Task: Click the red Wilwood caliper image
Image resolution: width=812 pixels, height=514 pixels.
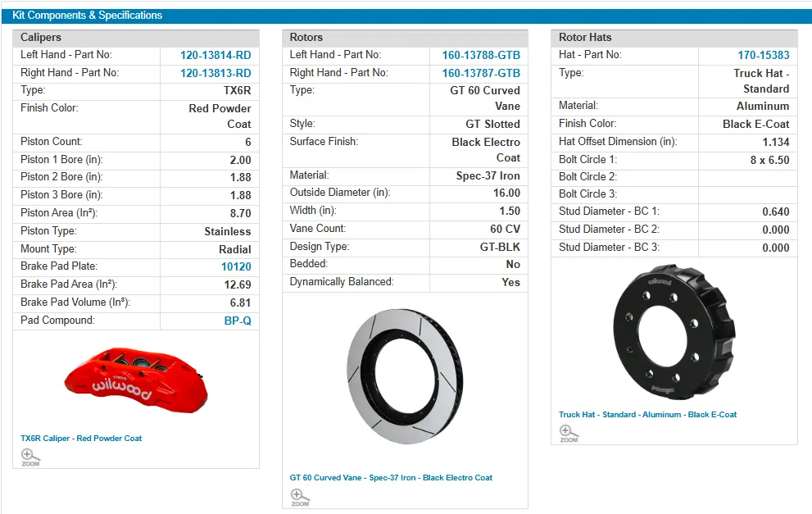Action: [136, 381]
